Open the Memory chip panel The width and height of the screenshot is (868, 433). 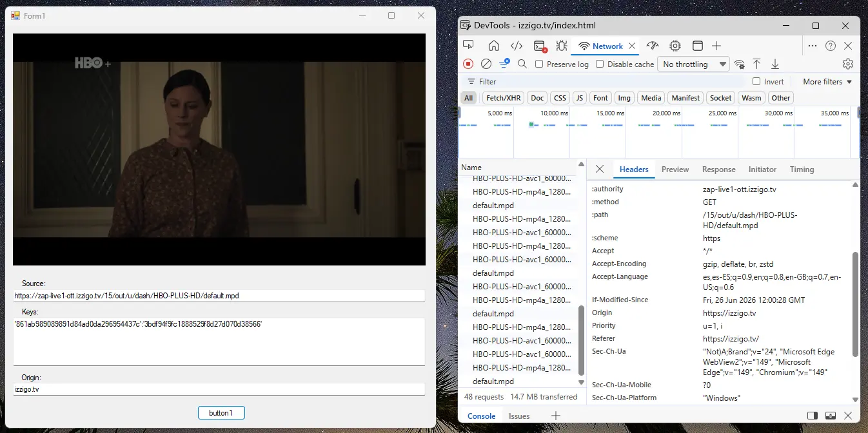675,45
